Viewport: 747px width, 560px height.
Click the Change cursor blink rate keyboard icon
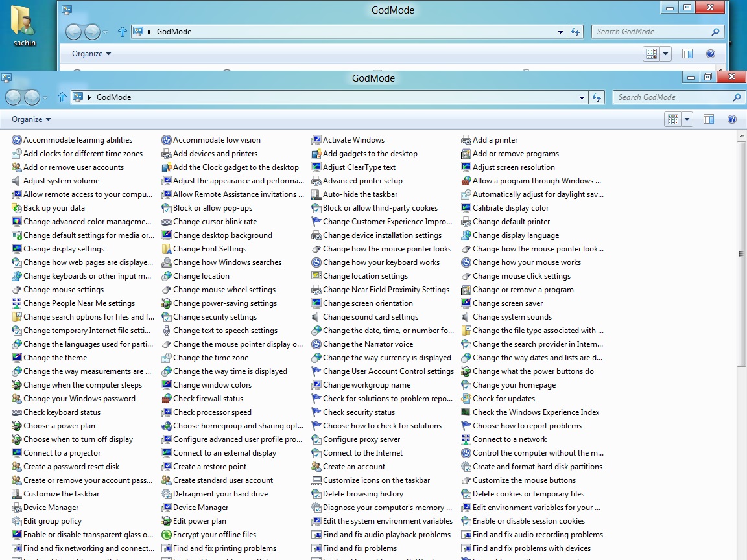point(166,222)
